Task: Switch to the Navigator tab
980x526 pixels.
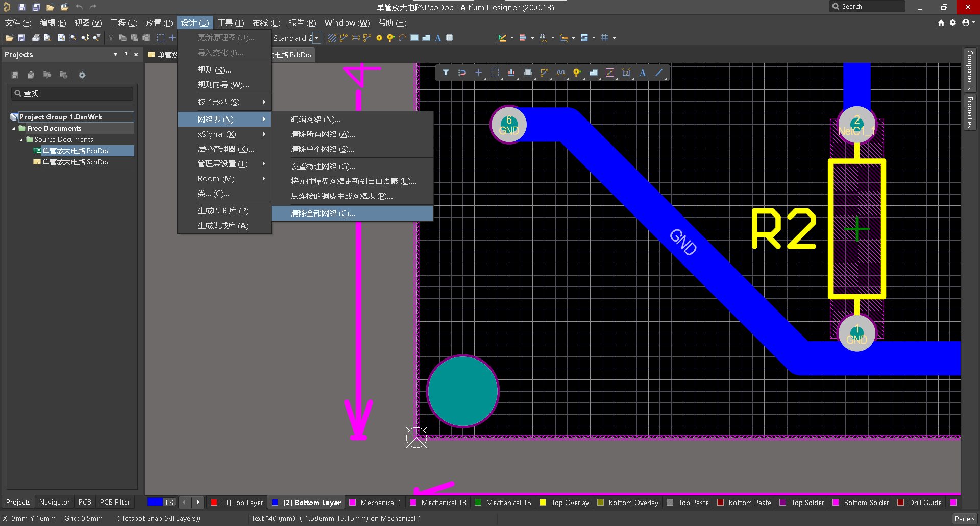Action: (54, 502)
